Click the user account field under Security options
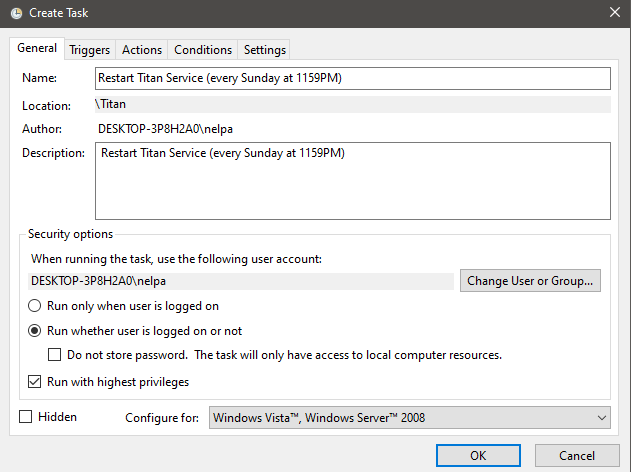The image size is (631, 472). pos(240,281)
